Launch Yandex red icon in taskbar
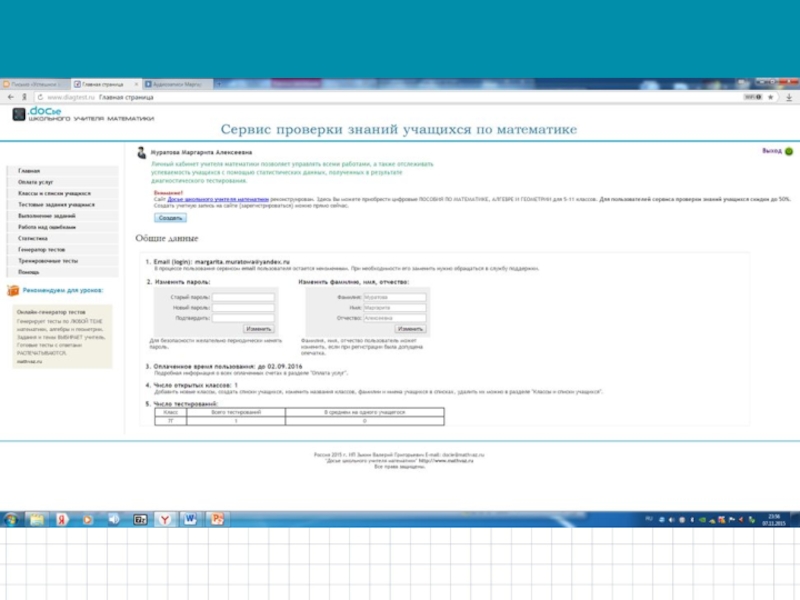Screen dimensions: 800x600 point(62,519)
